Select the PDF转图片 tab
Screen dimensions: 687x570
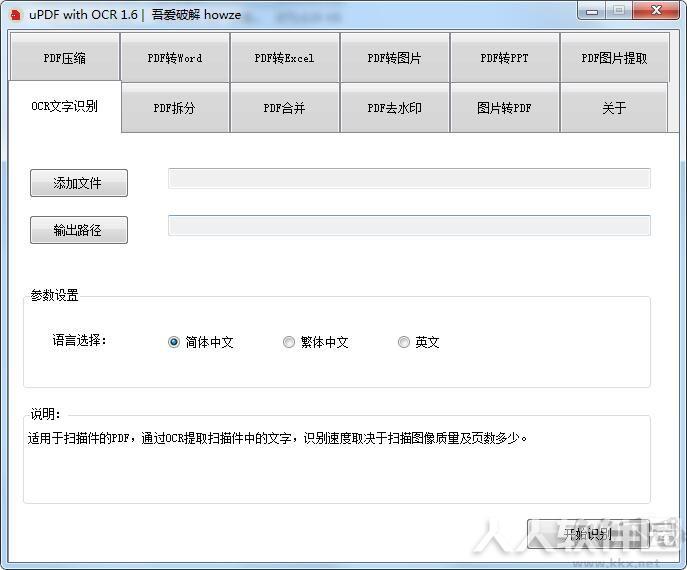coord(395,57)
